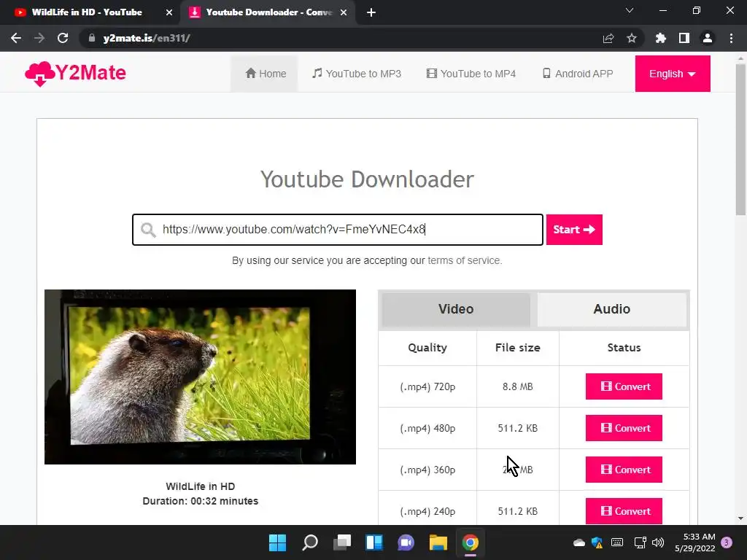This screenshot has width=747, height=560.
Task: Open the tab search chevron in the title bar
Action: point(630,10)
